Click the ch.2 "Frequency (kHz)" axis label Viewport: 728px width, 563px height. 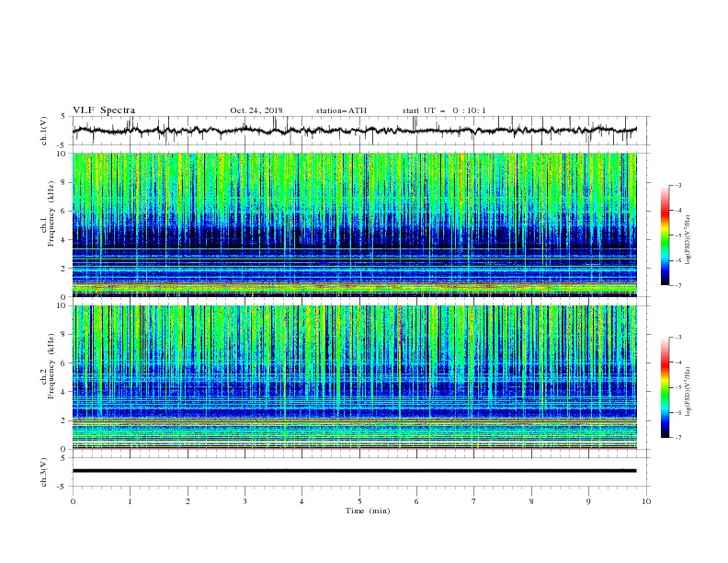(x=51, y=366)
